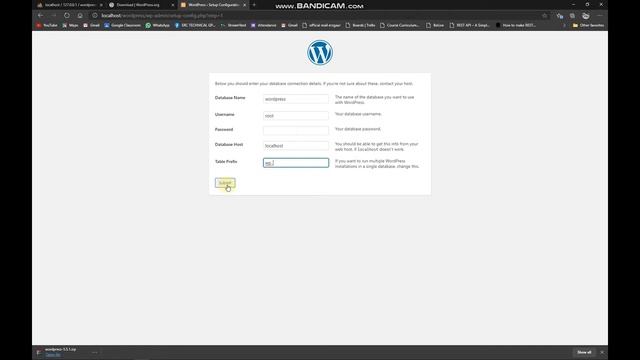Click the empty Password input field
The width and height of the screenshot is (640, 360).
point(296,130)
